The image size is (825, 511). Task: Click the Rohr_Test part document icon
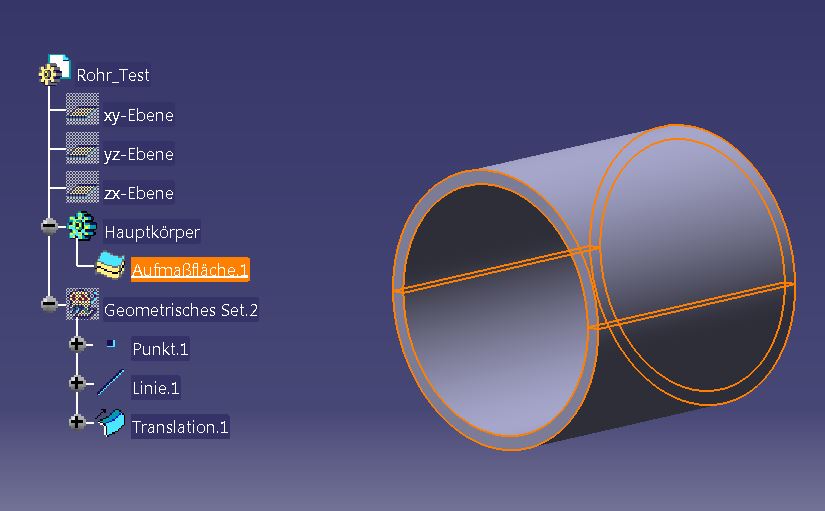click(55, 69)
